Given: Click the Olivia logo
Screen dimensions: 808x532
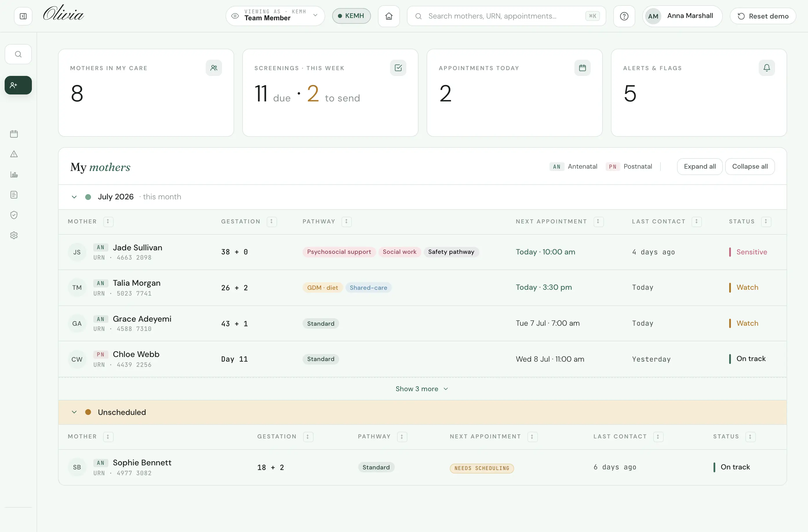Looking at the screenshot, I should point(63,14).
